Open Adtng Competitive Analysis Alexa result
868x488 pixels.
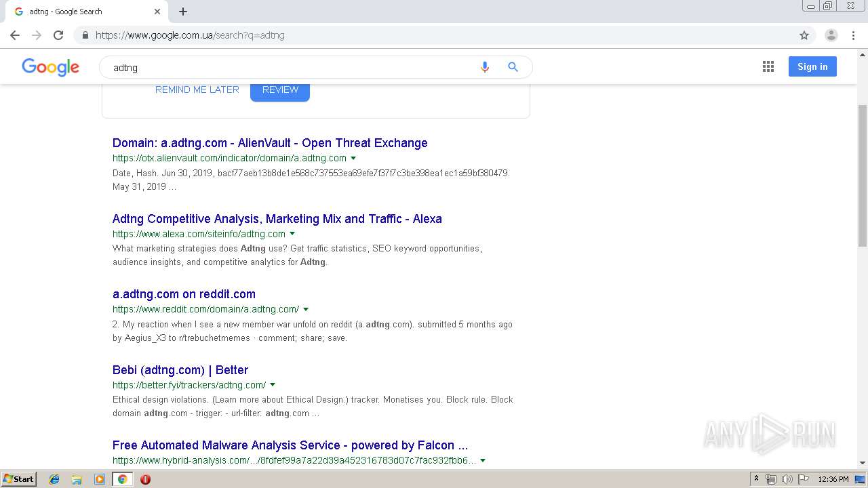[x=277, y=219]
